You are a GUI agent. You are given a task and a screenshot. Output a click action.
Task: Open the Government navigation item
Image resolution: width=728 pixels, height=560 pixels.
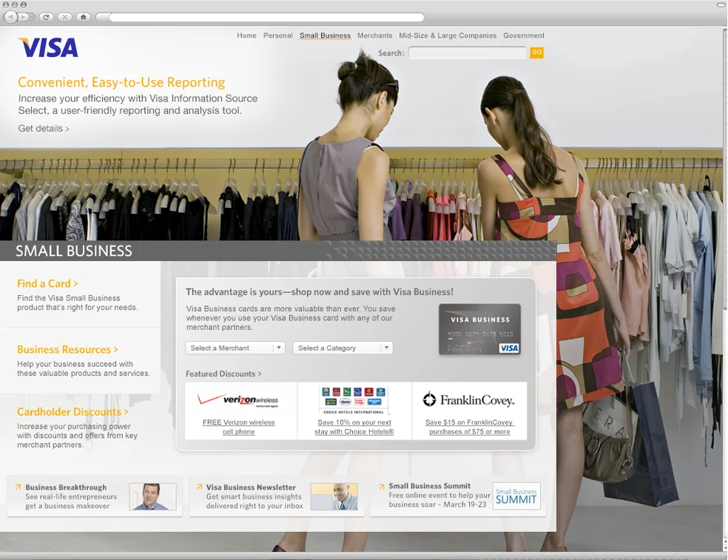pyautogui.click(x=524, y=36)
